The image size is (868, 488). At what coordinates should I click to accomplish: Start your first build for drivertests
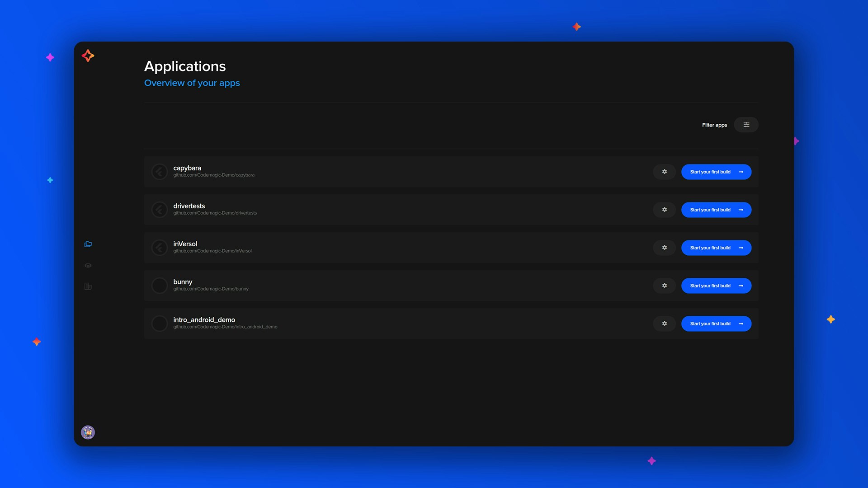(710, 210)
